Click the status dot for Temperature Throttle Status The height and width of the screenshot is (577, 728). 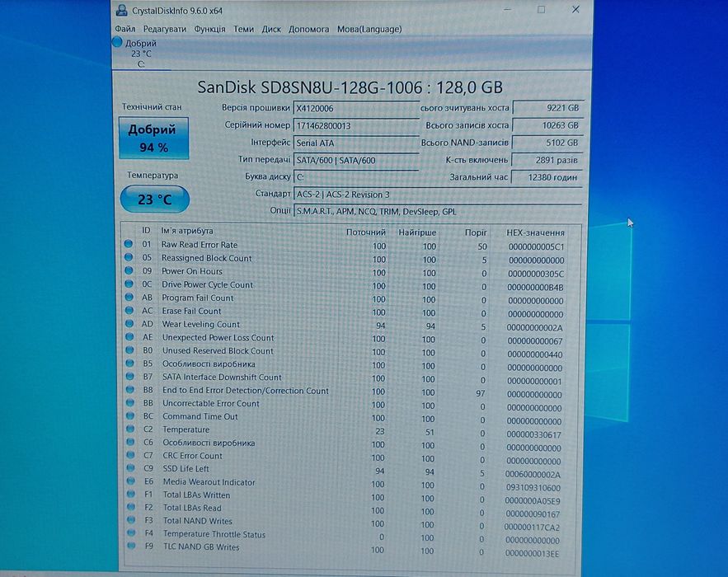[x=131, y=533]
